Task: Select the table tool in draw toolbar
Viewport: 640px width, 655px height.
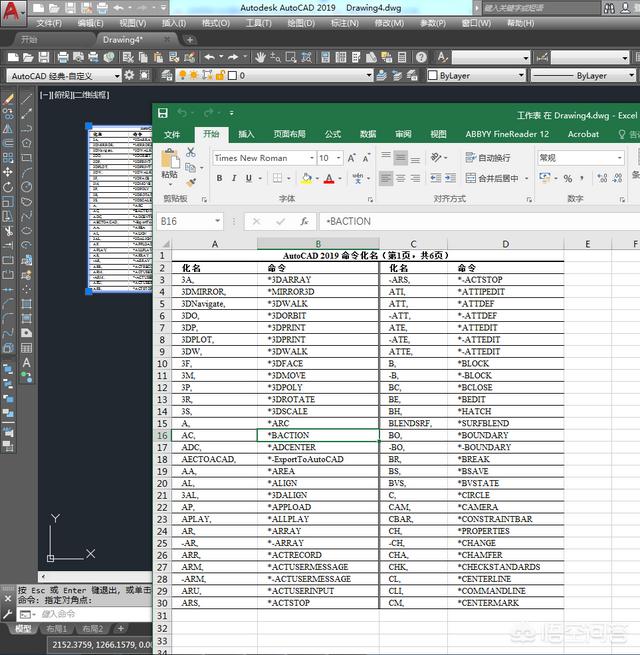Action: (x=26, y=348)
